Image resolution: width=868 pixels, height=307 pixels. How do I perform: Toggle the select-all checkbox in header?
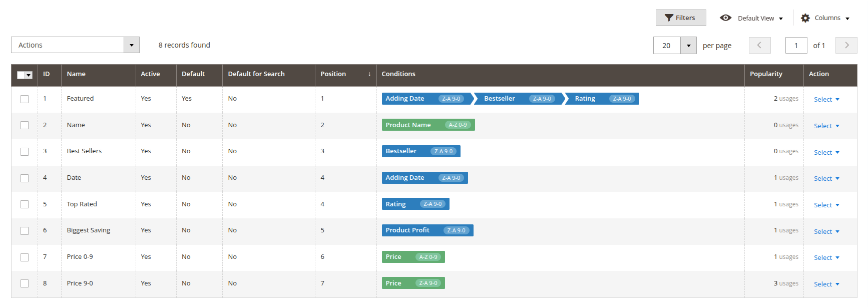[x=21, y=75]
